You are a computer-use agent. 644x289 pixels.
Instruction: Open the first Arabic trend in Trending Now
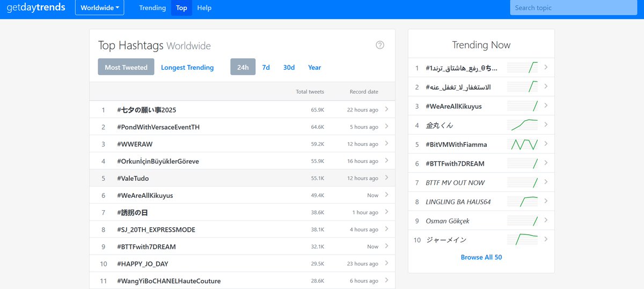point(462,68)
